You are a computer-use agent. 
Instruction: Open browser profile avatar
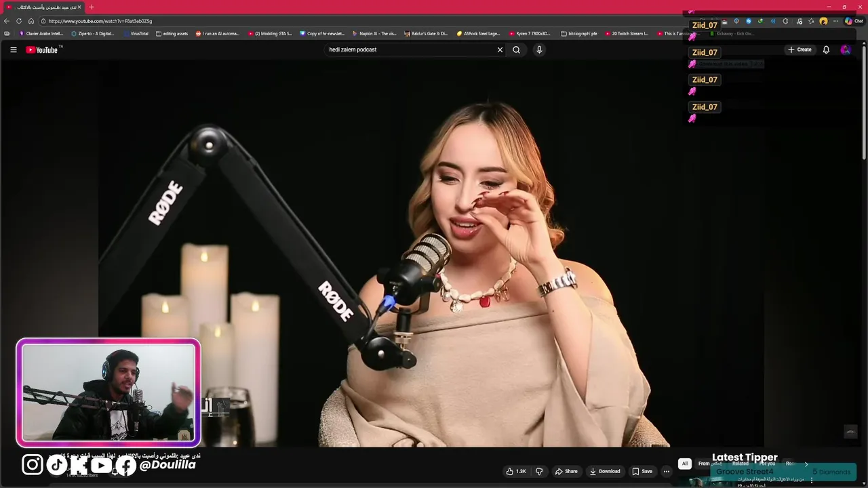823,21
